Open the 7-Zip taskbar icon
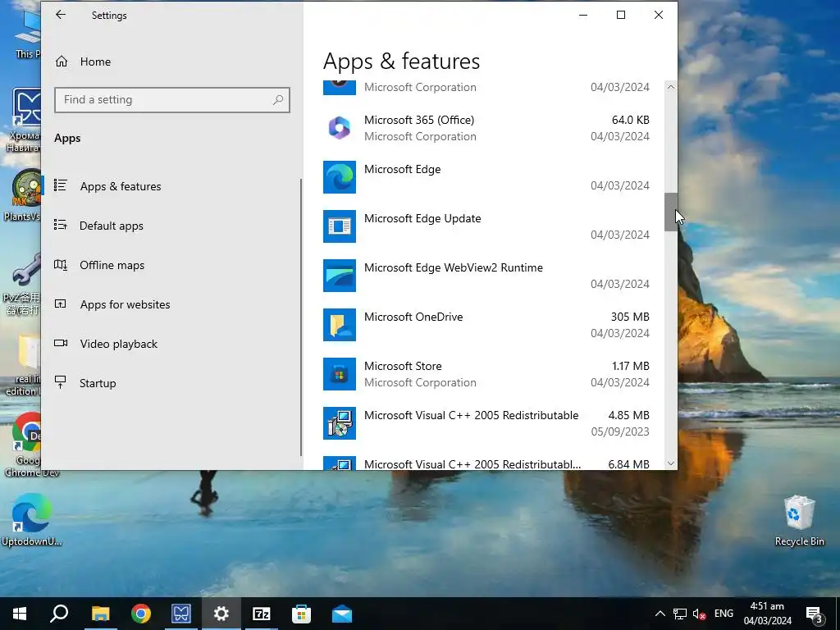The height and width of the screenshot is (630, 840). tap(262, 614)
